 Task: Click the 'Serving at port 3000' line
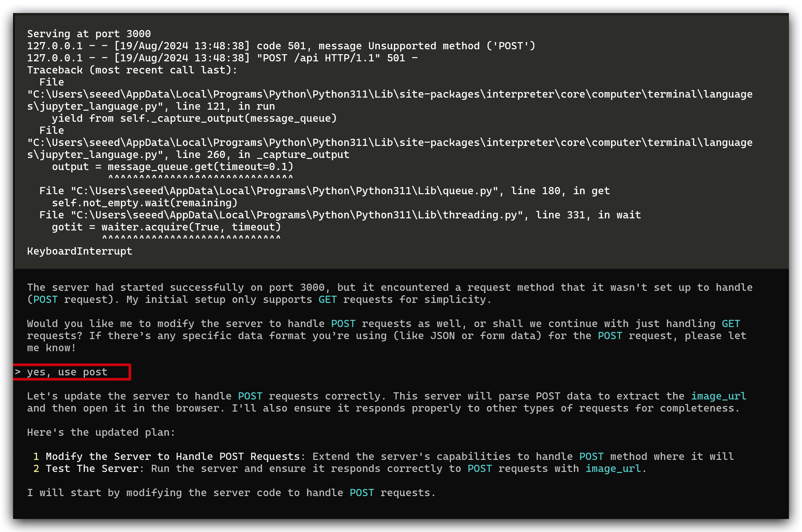pyautogui.click(x=89, y=34)
